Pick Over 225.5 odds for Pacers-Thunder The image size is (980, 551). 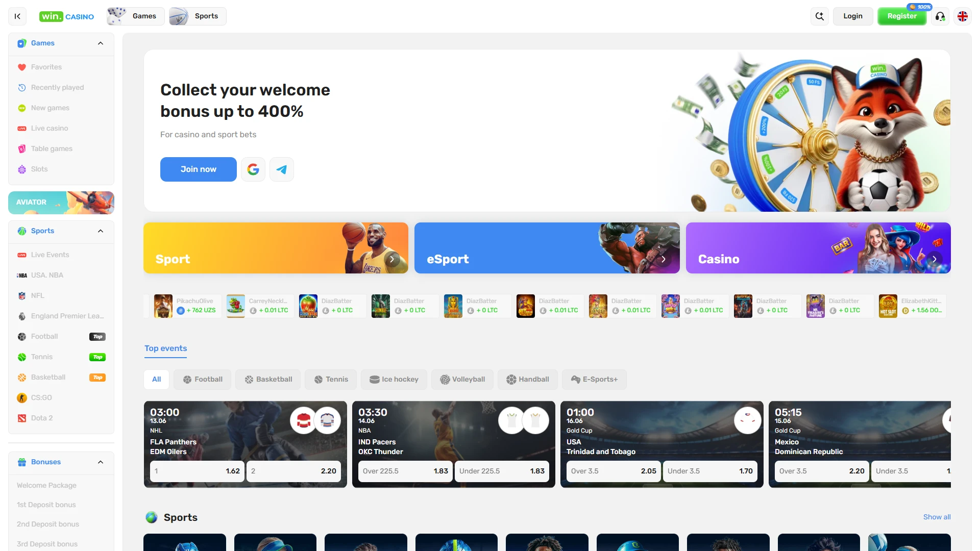(405, 471)
